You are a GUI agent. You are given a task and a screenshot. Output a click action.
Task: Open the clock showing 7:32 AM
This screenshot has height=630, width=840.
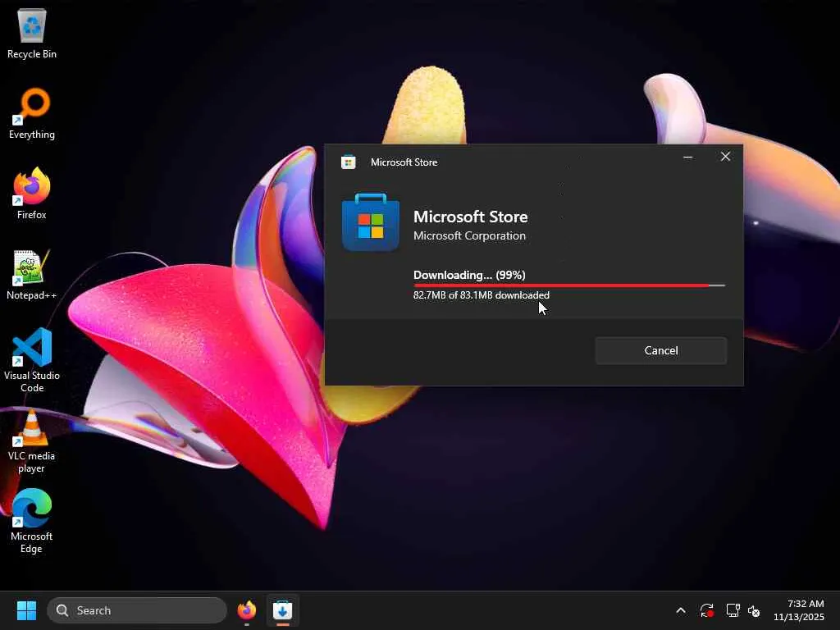[x=799, y=610]
